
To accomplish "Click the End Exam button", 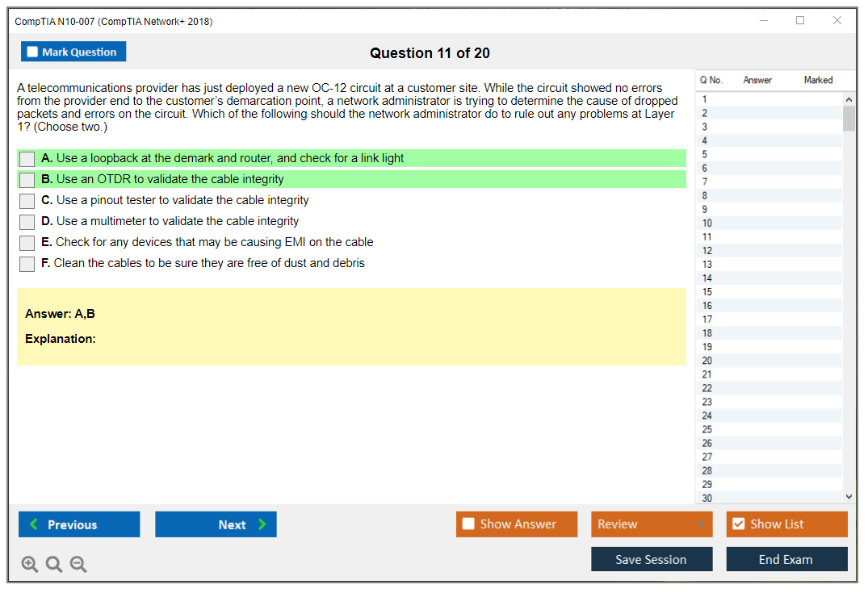I will tap(786, 560).
